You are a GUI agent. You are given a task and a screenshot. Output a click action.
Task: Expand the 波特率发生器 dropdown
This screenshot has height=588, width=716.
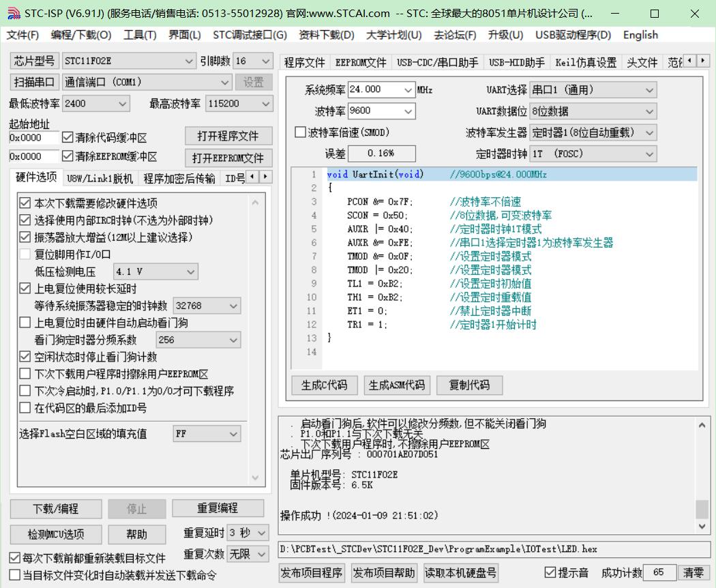(593, 132)
